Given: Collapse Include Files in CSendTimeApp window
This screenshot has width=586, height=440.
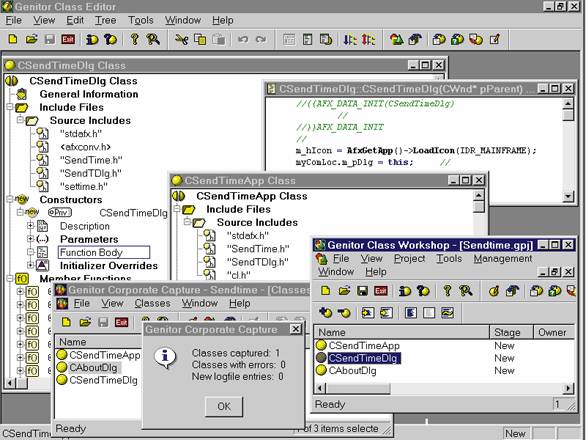Looking at the screenshot, I should coord(177,209).
